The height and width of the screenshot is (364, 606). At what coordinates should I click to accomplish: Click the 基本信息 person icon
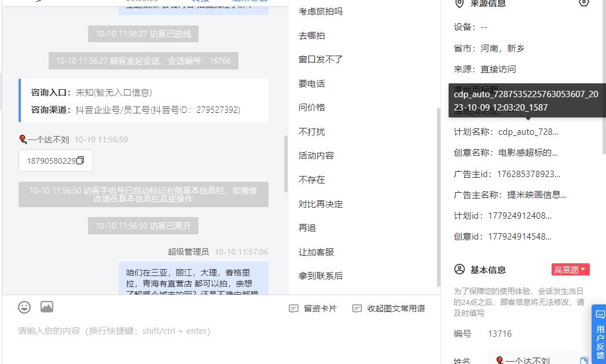tap(460, 269)
